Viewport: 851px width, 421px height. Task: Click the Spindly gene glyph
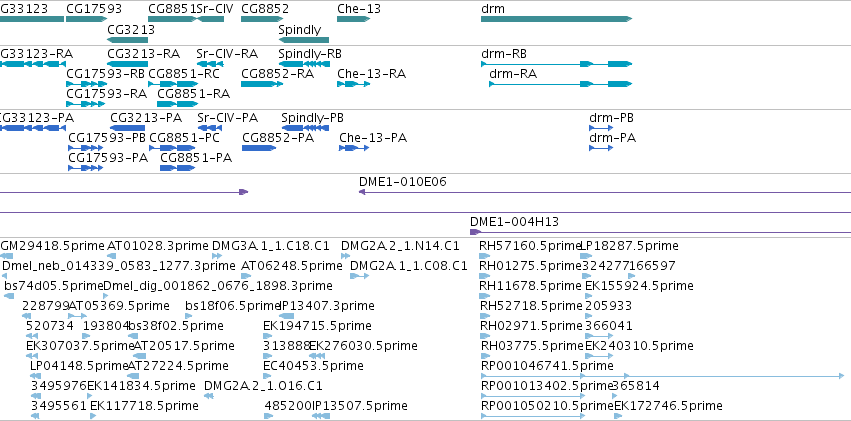point(303,40)
